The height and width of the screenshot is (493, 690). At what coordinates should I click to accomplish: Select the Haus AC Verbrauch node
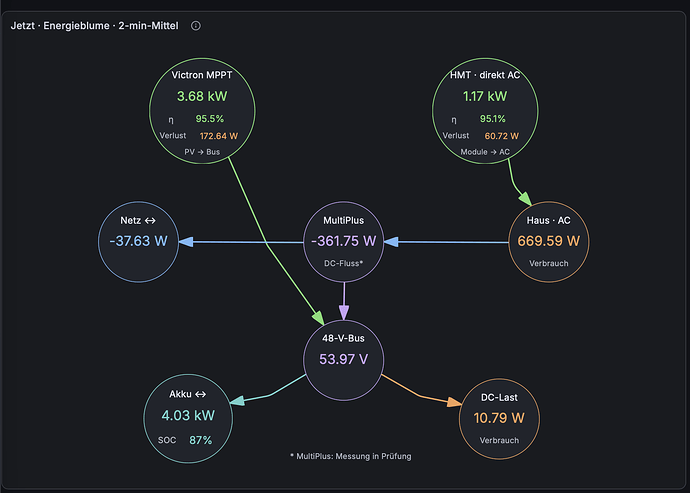click(x=549, y=242)
